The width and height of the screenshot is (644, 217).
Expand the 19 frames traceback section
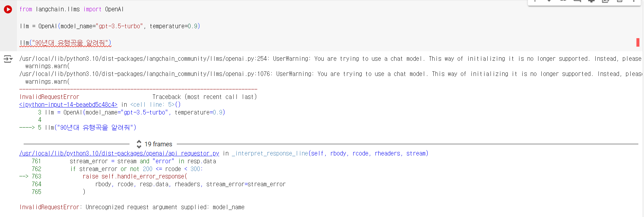[155, 144]
